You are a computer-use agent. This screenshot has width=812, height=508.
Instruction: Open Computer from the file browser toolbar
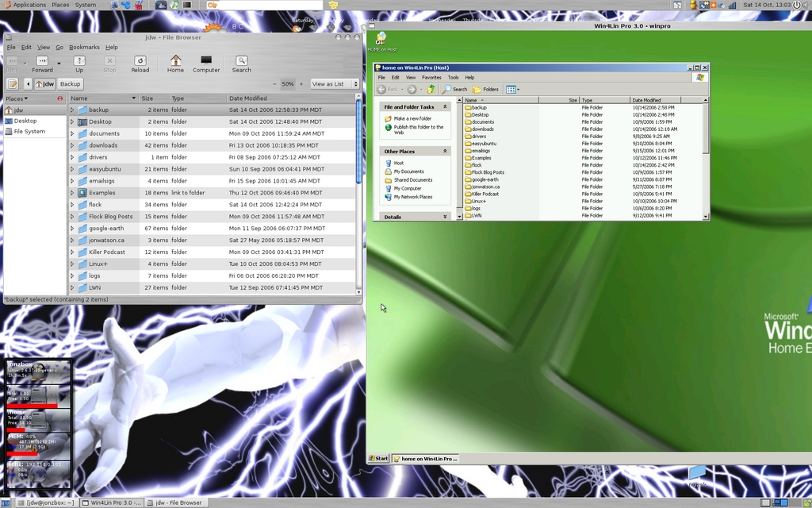coord(206,64)
